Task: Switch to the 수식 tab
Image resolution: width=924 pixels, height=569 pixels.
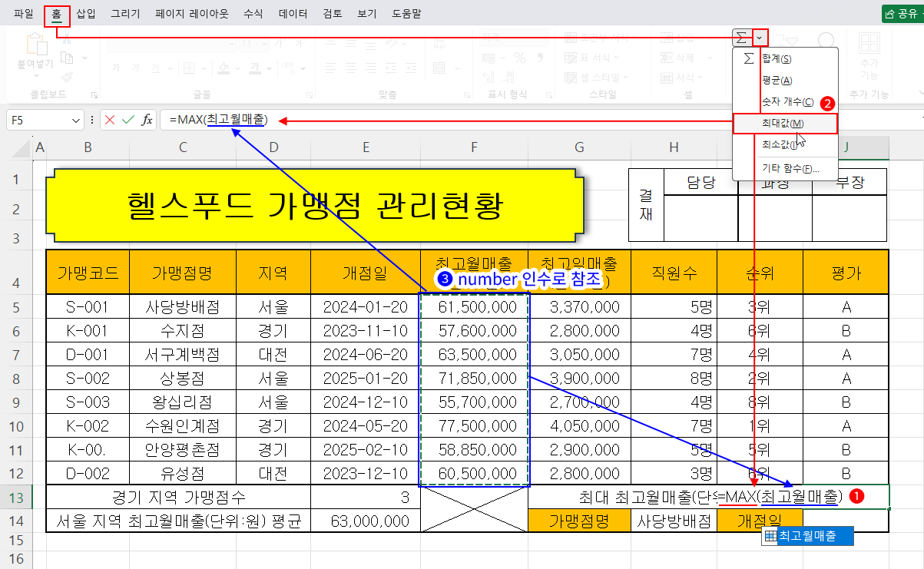Action: click(x=253, y=14)
